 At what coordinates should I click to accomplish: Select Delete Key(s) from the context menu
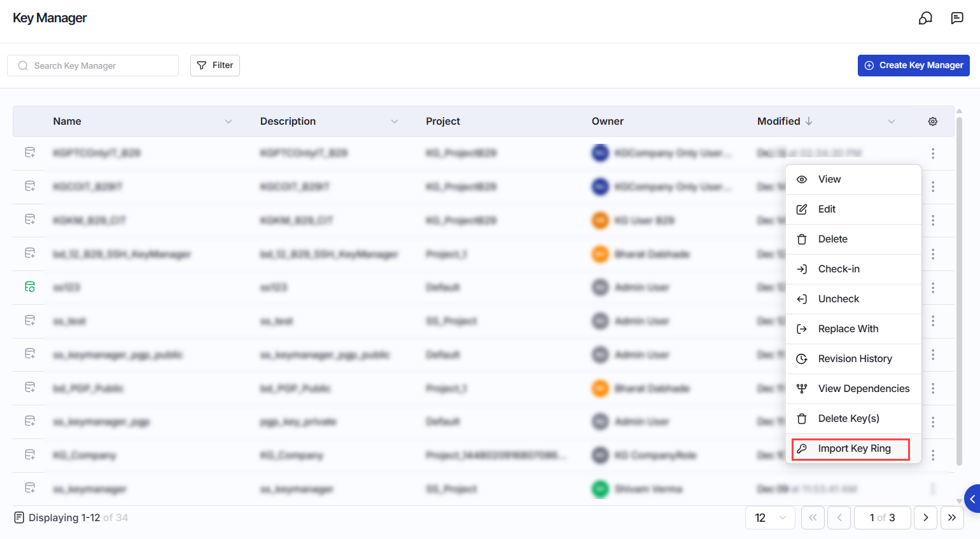pyautogui.click(x=853, y=419)
